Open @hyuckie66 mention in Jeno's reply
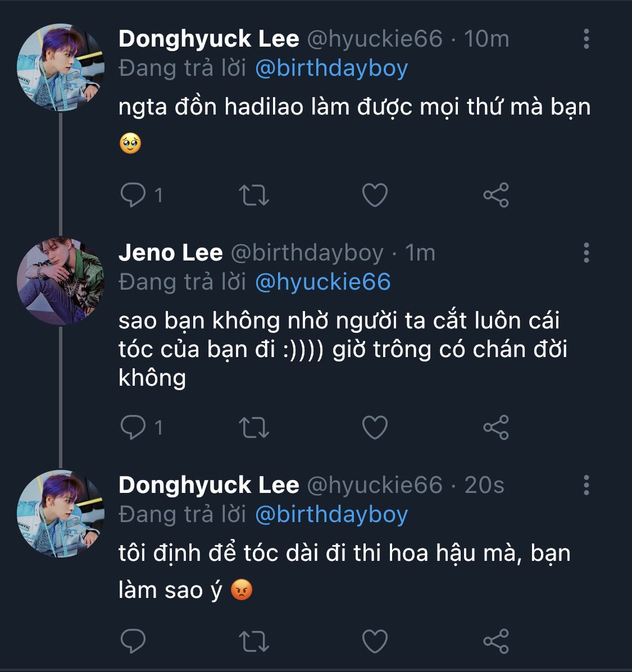This screenshot has height=672, width=632. pos(322,282)
